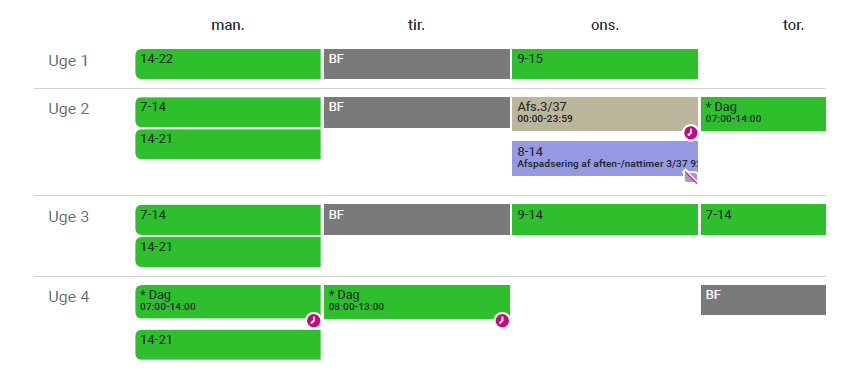Viewport: 853px width, 378px height.
Task: Select the Uge 1 row label
Action: (68, 61)
